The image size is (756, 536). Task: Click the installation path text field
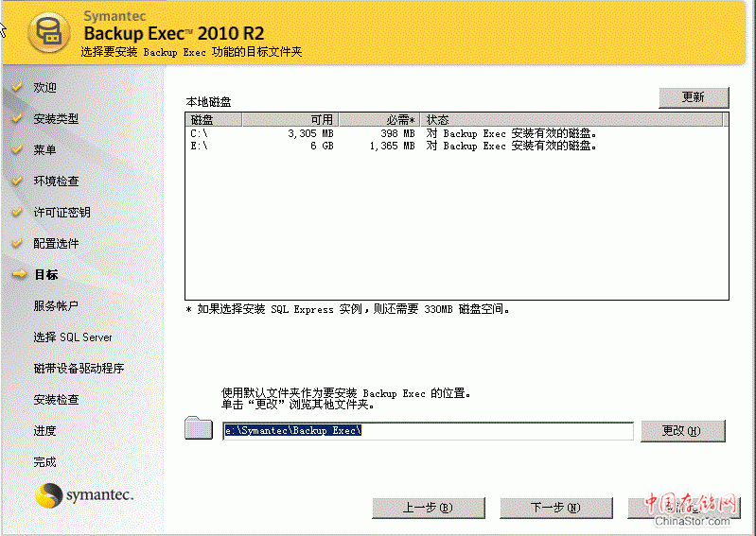(428, 431)
